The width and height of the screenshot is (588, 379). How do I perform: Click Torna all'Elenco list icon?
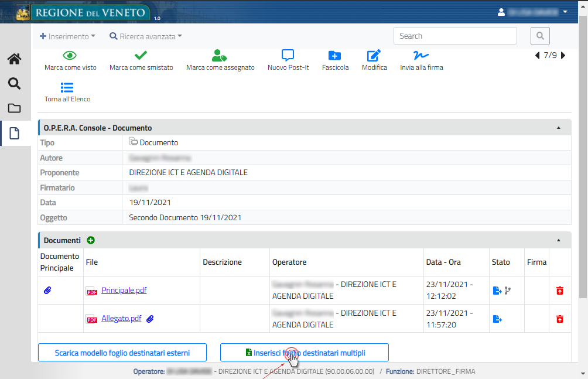[x=67, y=87]
